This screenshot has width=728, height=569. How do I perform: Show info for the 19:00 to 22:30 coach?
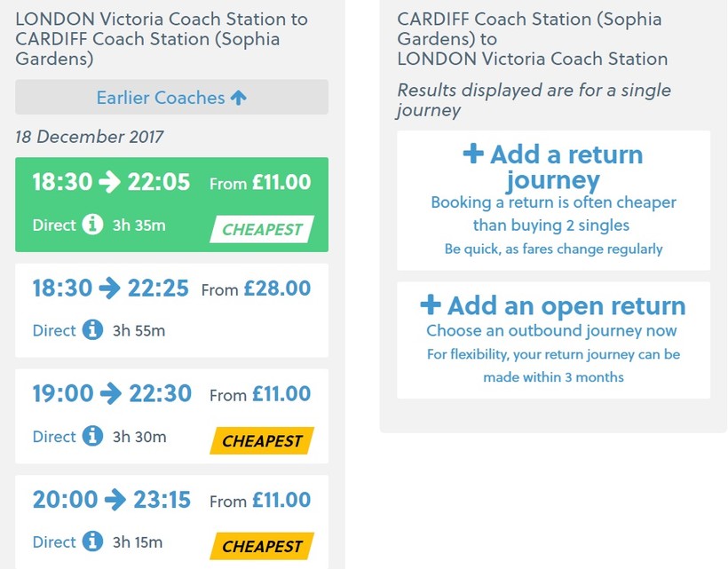coord(92,436)
